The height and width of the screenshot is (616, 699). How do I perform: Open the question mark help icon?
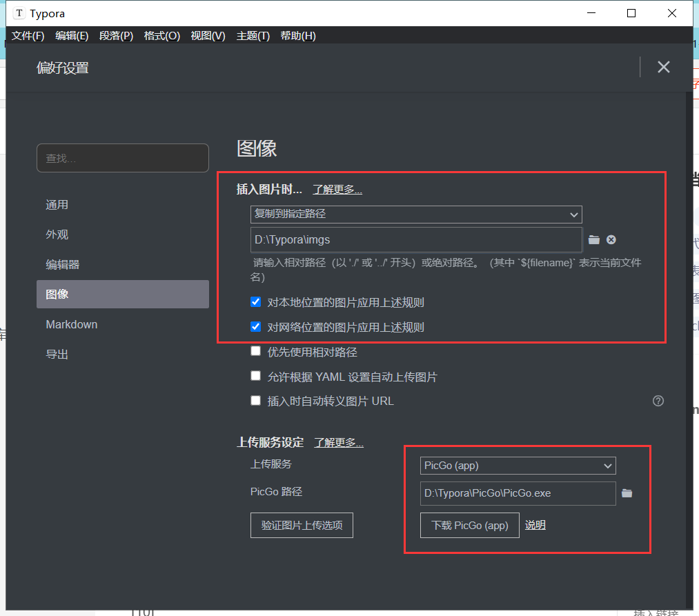(658, 401)
